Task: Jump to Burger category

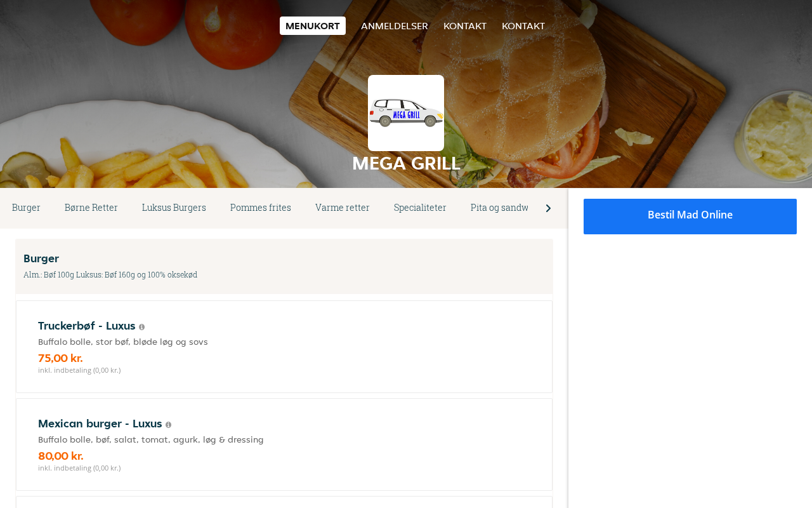Action: [x=26, y=208]
